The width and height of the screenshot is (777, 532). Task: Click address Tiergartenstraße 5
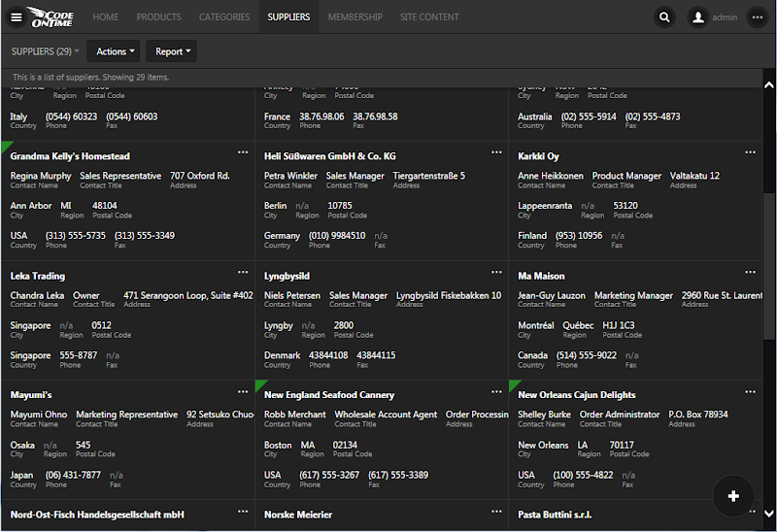429,176
